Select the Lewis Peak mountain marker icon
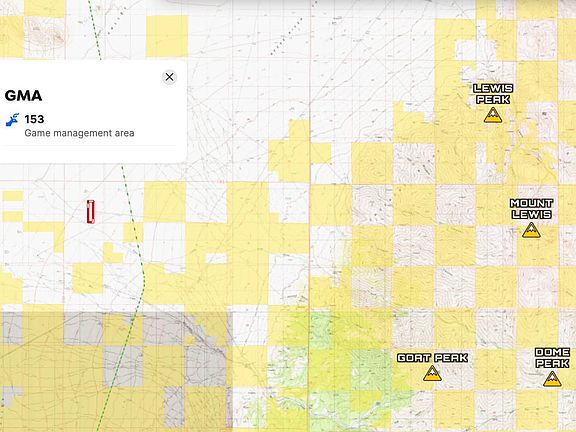576x432 pixels. pos(493,115)
